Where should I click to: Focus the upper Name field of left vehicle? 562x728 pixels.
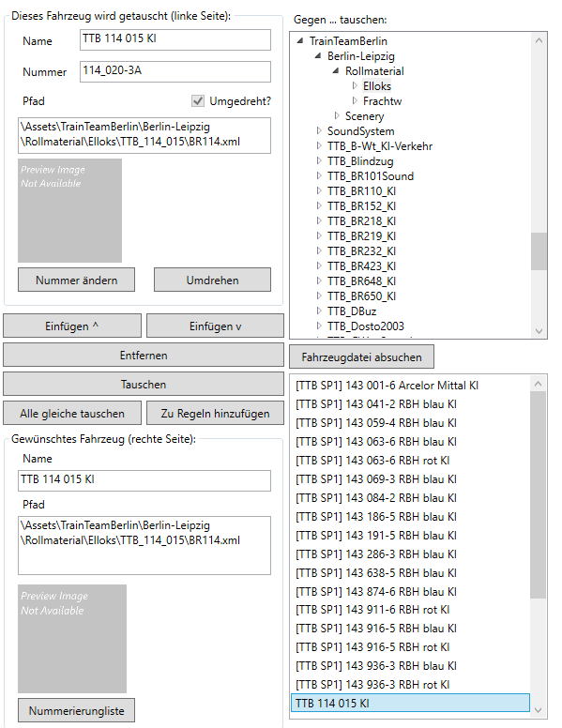click(175, 39)
